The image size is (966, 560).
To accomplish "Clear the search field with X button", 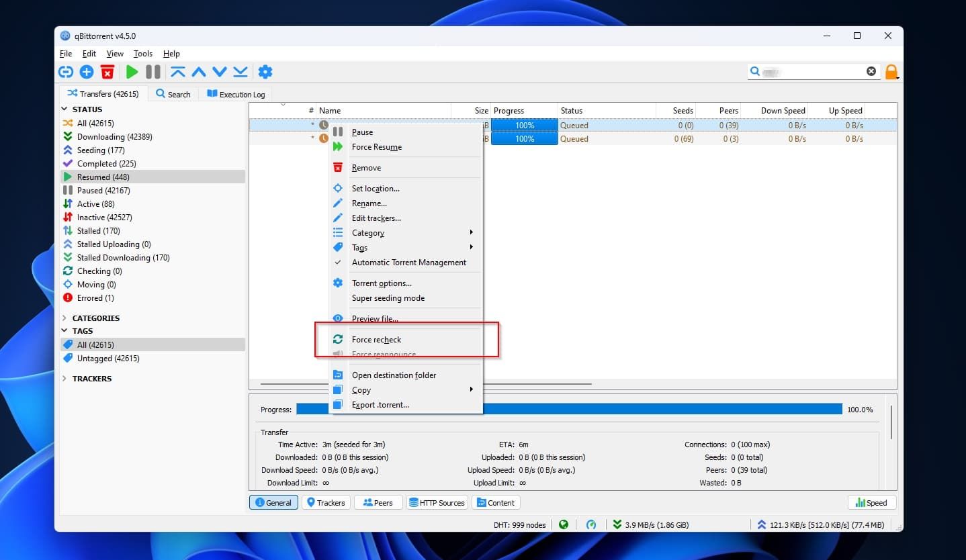I will coord(871,71).
